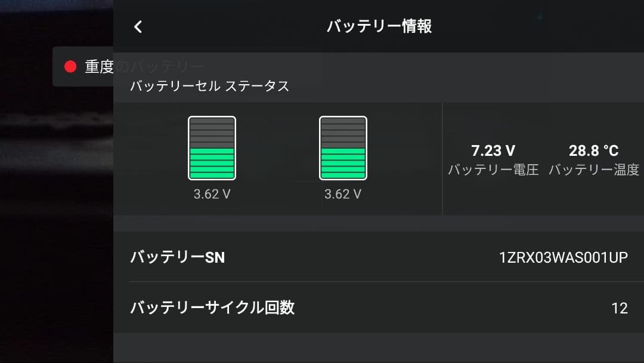Tap the back chevron to exit battery info
The height and width of the screenshot is (363, 644).
(x=138, y=26)
